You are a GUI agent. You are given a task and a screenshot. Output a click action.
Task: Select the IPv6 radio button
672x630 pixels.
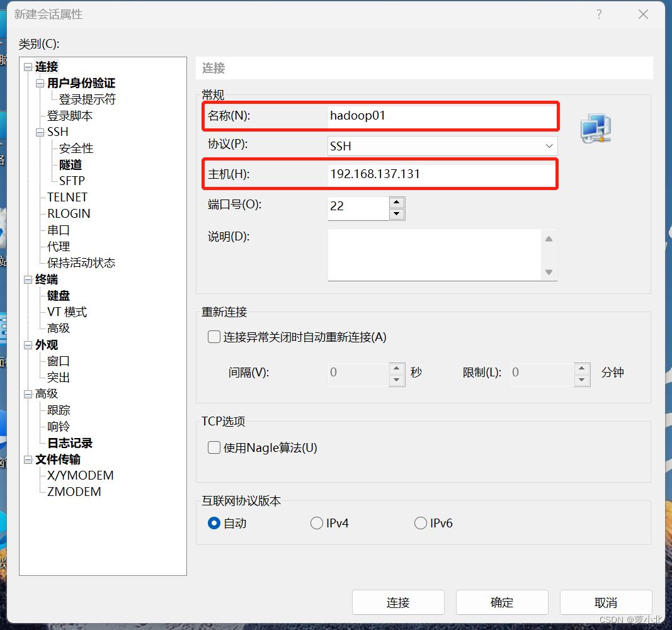421,523
